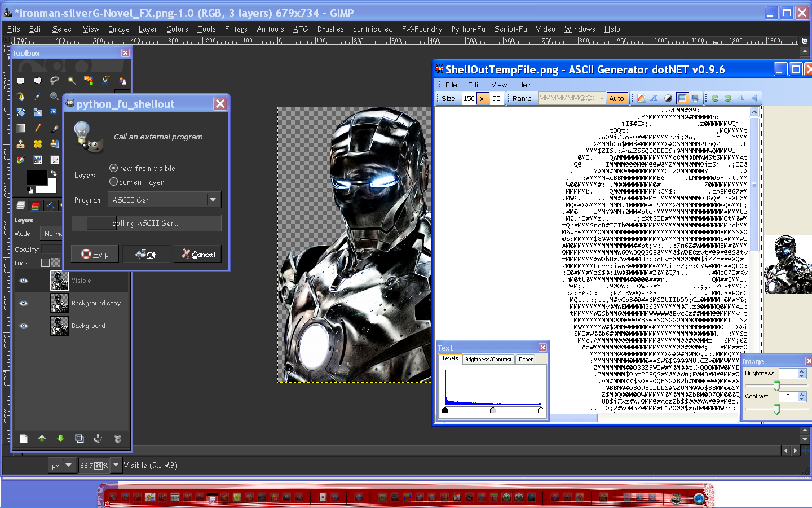Screen dimensions: 812x508
Task: Click the Auto button in ASCII Generator
Action: tap(617, 98)
